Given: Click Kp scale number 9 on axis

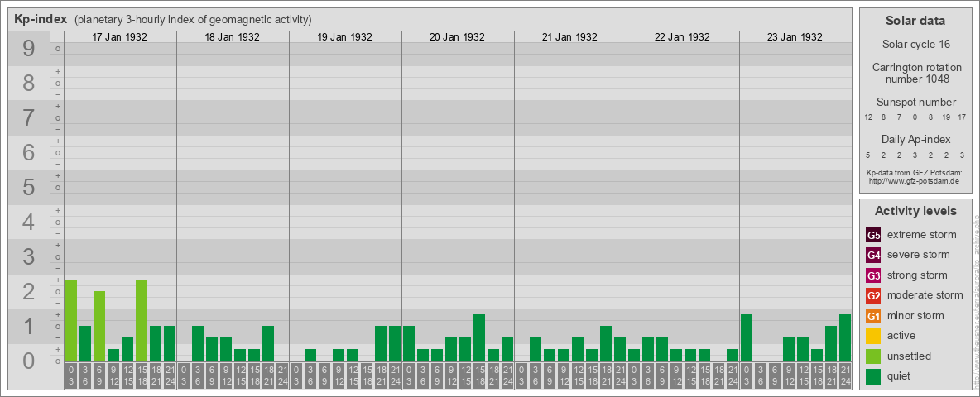Looking at the screenshot, I should (29, 49).
